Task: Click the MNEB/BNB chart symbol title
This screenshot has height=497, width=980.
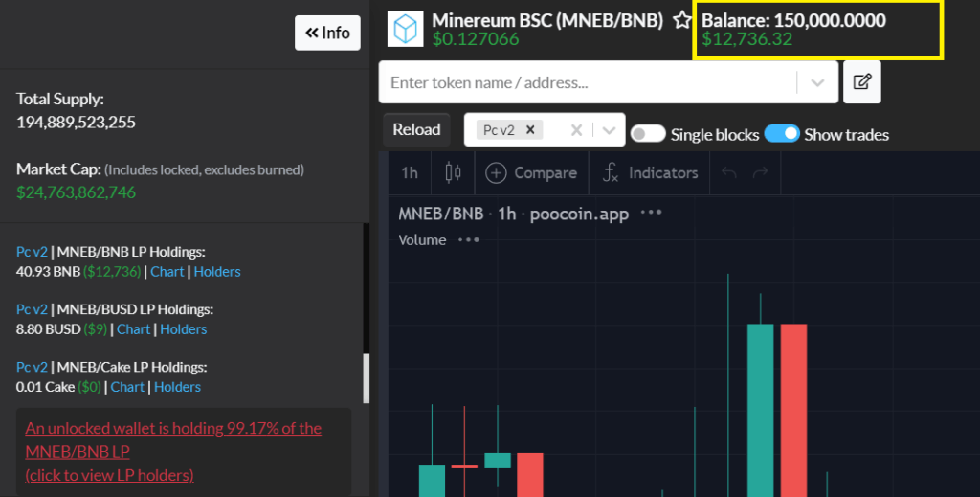Action: point(440,214)
